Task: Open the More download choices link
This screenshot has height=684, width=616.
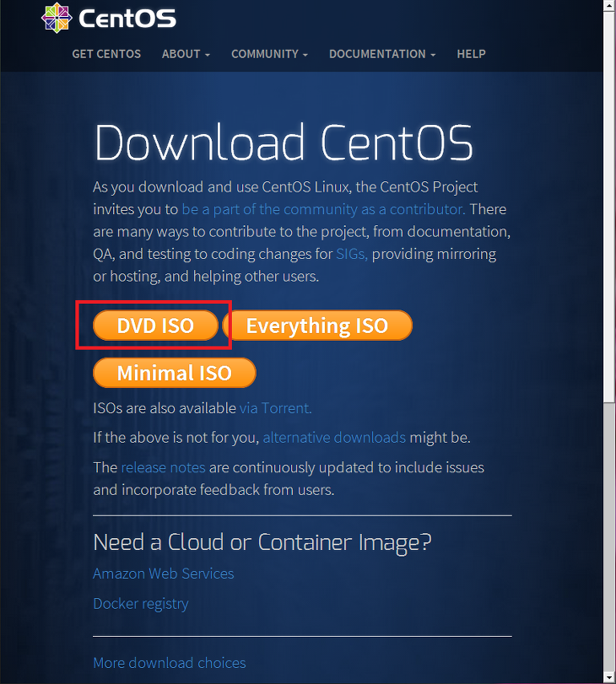Action: 170,663
